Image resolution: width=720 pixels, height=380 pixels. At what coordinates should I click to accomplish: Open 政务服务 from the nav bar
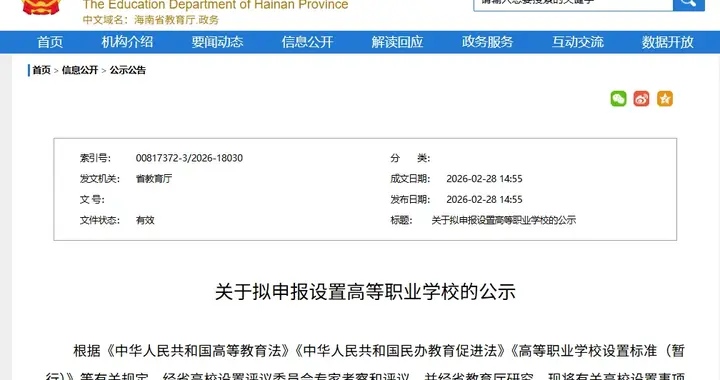pos(487,42)
